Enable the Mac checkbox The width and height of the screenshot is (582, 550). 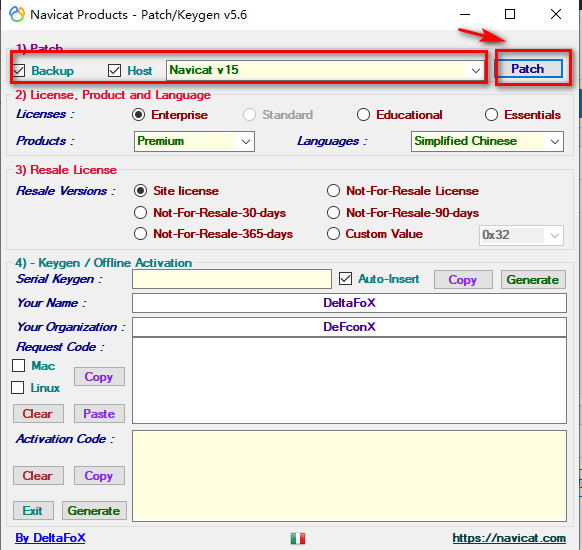tap(18, 366)
